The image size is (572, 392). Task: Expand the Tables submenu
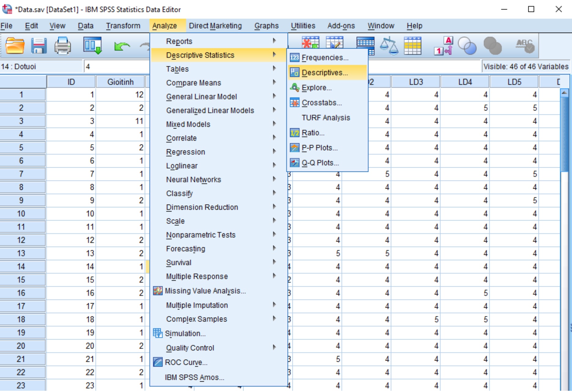pyautogui.click(x=219, y=69)
